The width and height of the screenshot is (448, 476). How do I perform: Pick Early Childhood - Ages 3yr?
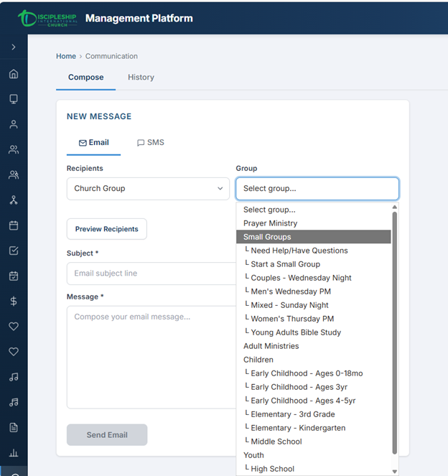click(314, 387)
